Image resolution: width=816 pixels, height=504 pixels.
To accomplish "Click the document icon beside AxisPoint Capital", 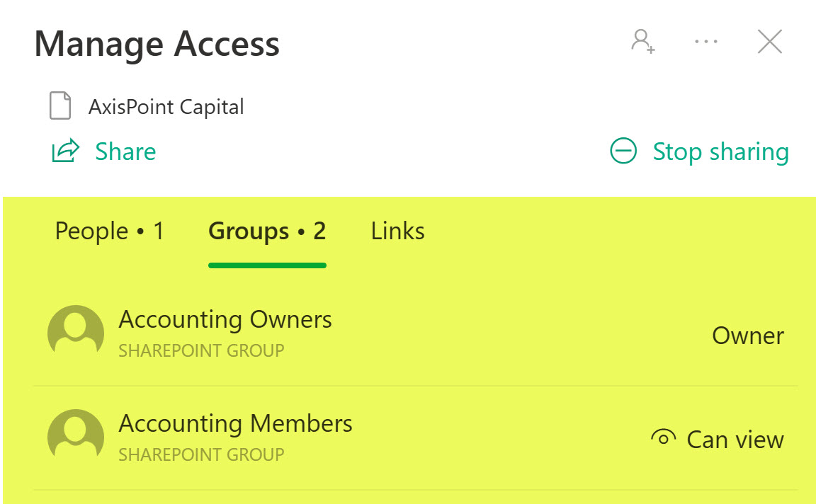I will tap(60, 107).
